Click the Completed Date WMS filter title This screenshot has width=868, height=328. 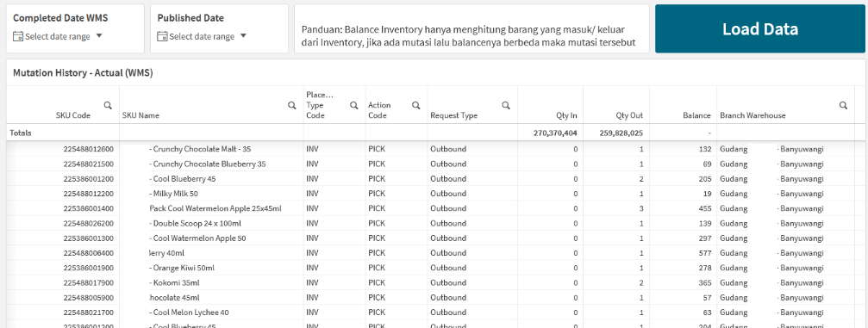point(60,18)
